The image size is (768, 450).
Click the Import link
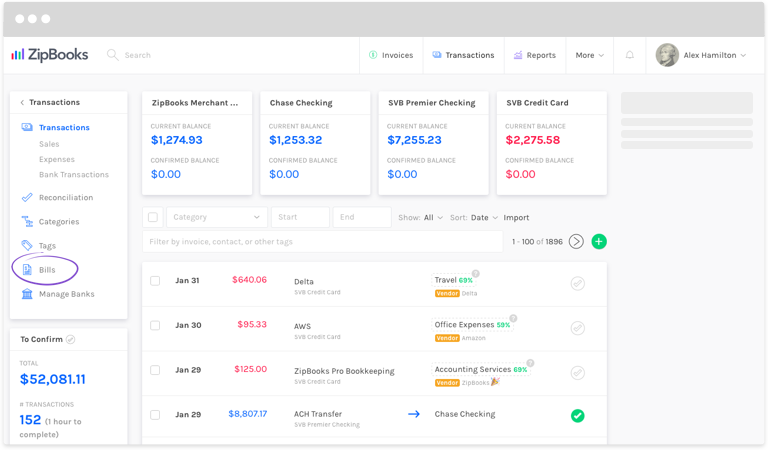coord(516,217)
